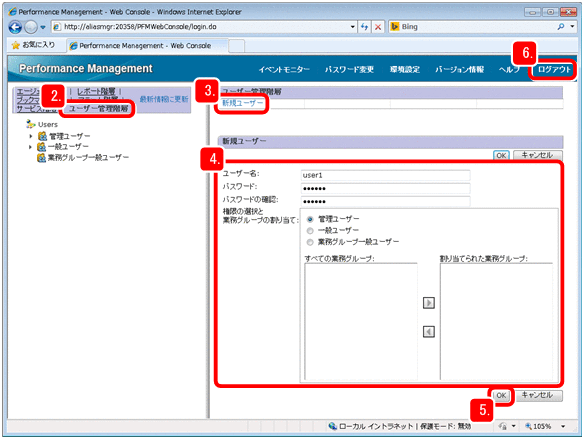Screen dimensions: 585x440
Task: Expand the 一般ユーザー tree node
Action: 30,147
